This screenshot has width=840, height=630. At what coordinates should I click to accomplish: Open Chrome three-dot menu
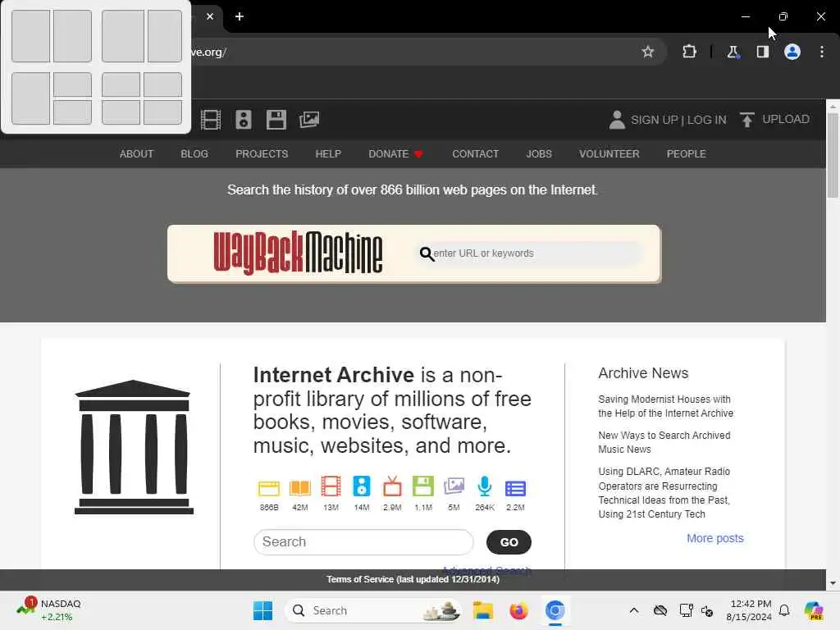(x=822, y=52)
